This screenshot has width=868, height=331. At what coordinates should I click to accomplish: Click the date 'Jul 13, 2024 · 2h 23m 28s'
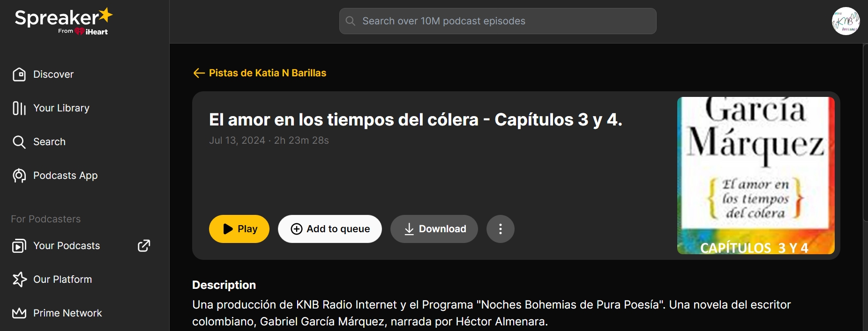pyautogui.click(x=269, y=140)
